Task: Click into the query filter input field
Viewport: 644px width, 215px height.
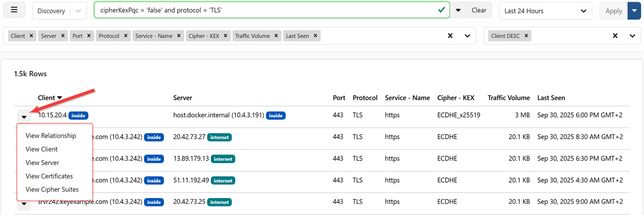Action: tap(265, 10)
